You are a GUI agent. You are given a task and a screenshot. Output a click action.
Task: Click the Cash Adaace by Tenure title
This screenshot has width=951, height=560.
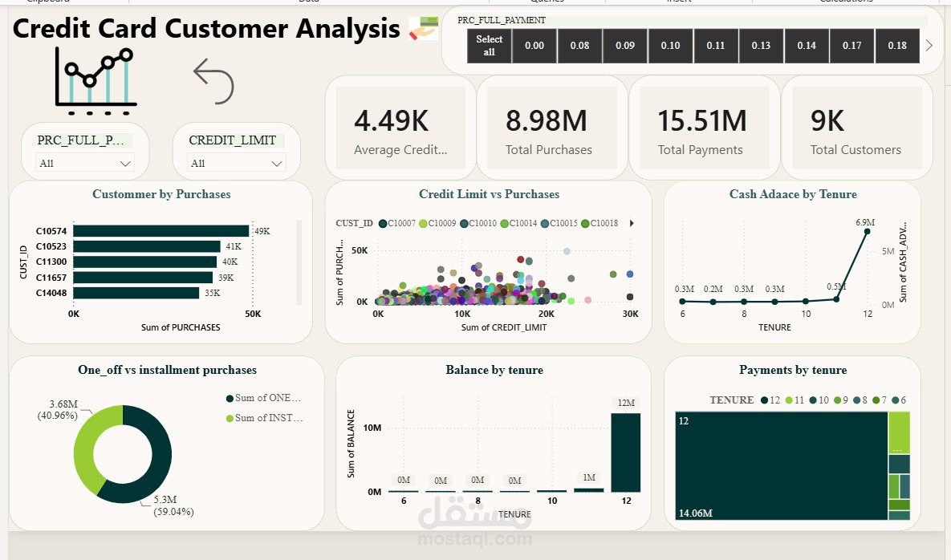793,194
